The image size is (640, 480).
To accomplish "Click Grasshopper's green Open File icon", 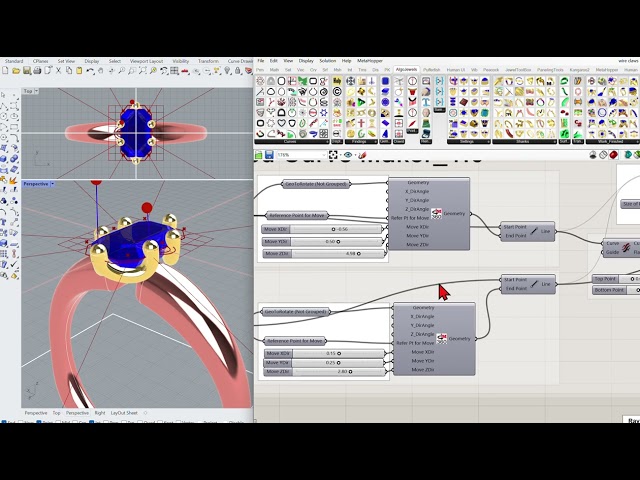I will pyautogui.click(x=259, y=155).
